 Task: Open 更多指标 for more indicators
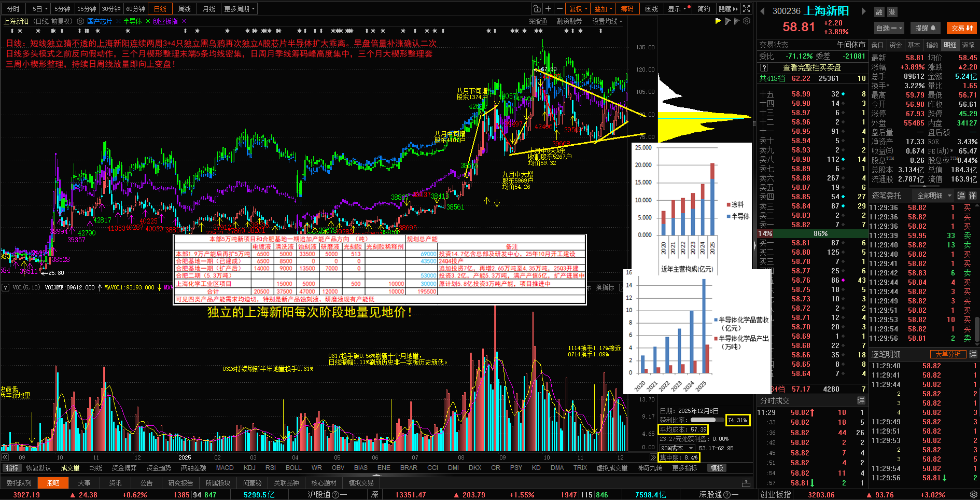pos(684,468)
